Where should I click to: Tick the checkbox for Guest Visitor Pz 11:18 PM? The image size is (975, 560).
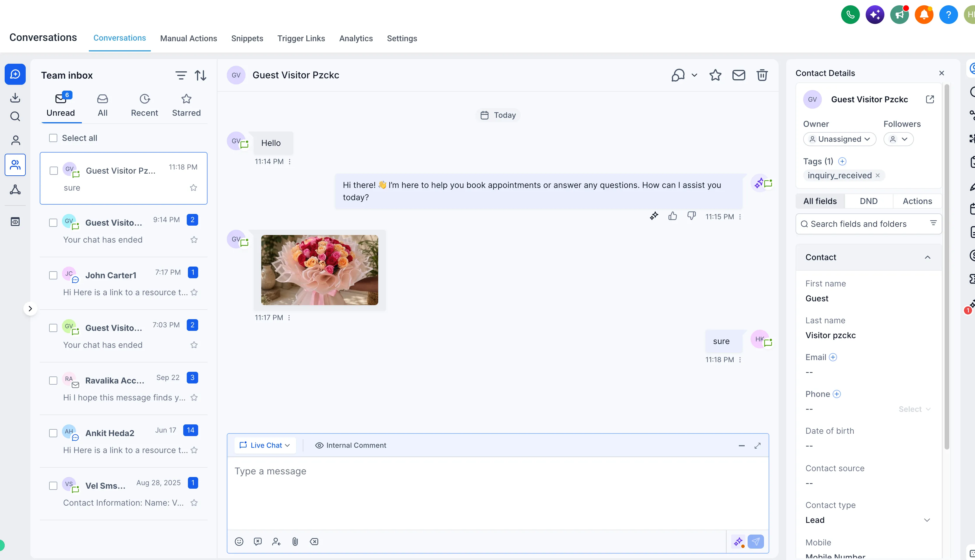click(x=54, y=171)
